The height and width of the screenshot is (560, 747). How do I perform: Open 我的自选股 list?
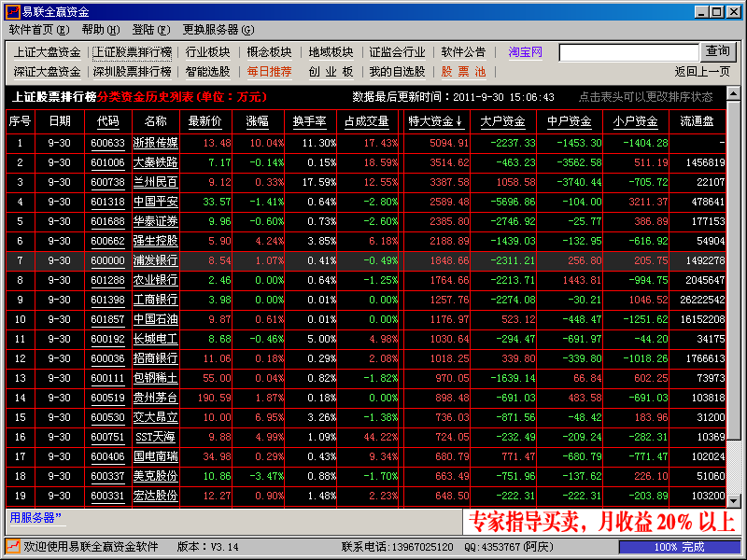397,71
